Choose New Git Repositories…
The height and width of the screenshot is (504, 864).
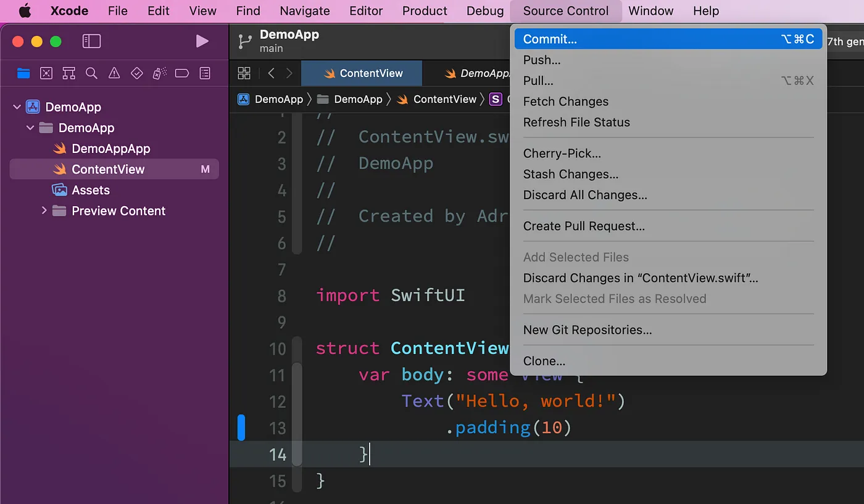point(668,329)
